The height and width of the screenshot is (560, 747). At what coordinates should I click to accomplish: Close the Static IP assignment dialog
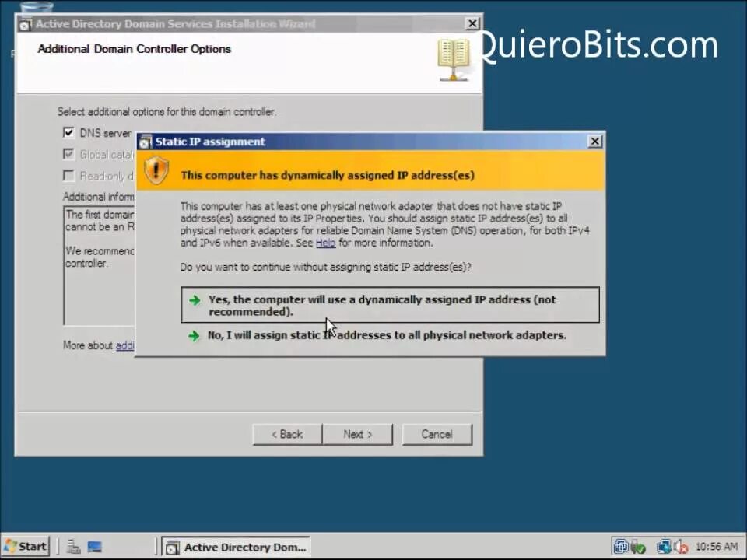(x=594, y=142)
